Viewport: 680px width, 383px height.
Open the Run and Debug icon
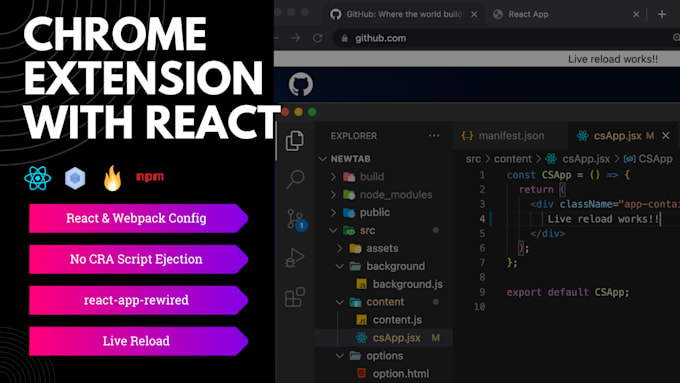(295, 258)
